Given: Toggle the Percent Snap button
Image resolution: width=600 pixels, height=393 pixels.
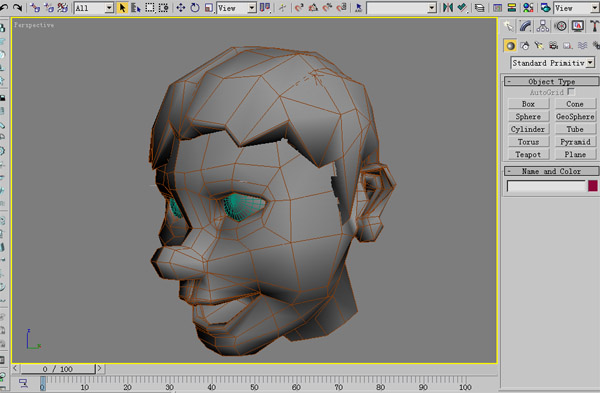Looking at the screenshot, I should (x=327, y=7).
